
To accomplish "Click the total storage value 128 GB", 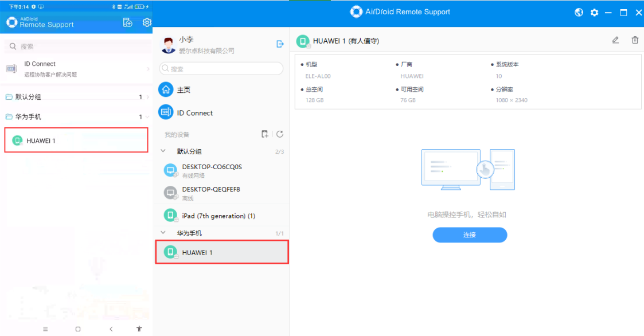I will (315, 100).
